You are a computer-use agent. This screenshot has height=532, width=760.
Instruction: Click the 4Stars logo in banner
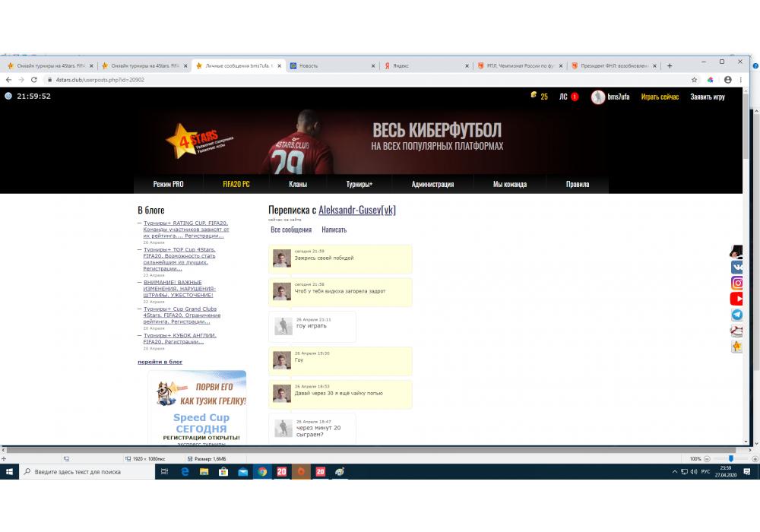pyautogui.click(x=187, y=141)
